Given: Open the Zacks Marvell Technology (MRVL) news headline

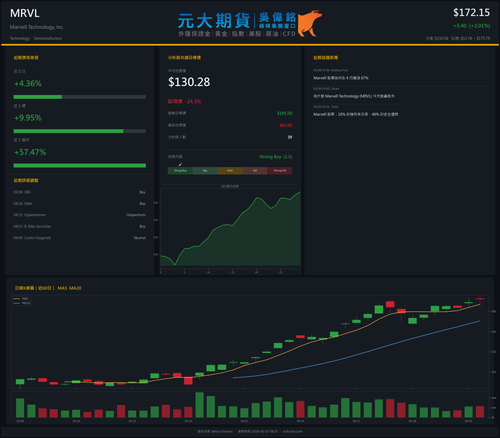Looking at the screenshot, I should [354, 96].
